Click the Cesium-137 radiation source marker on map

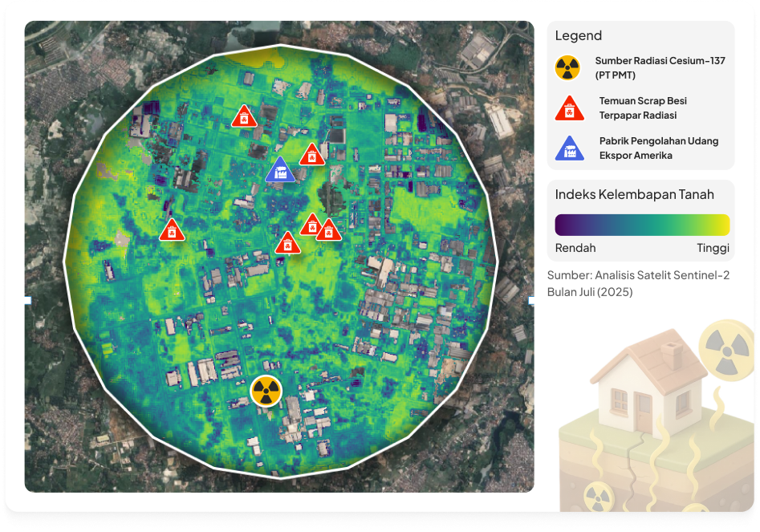pos(266,391)
